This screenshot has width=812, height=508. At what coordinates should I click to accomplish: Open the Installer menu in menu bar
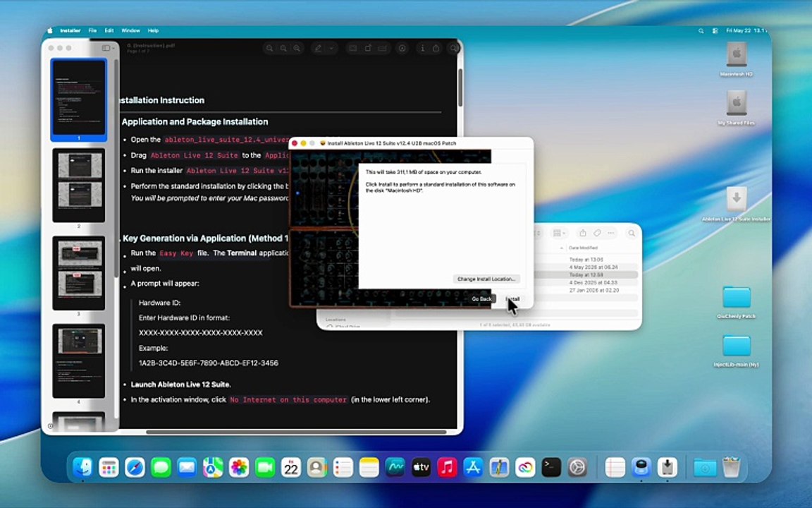point(70,30)
